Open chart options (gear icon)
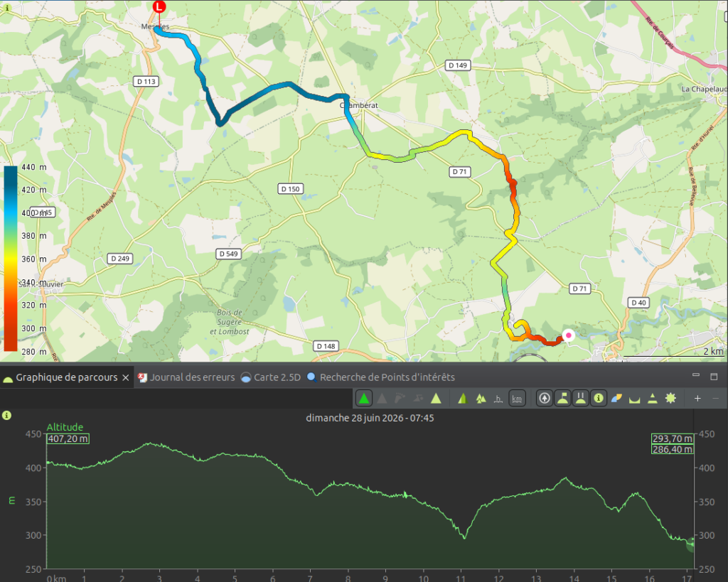The height and width of the screenshot is (582, 728). pos(671,398)
